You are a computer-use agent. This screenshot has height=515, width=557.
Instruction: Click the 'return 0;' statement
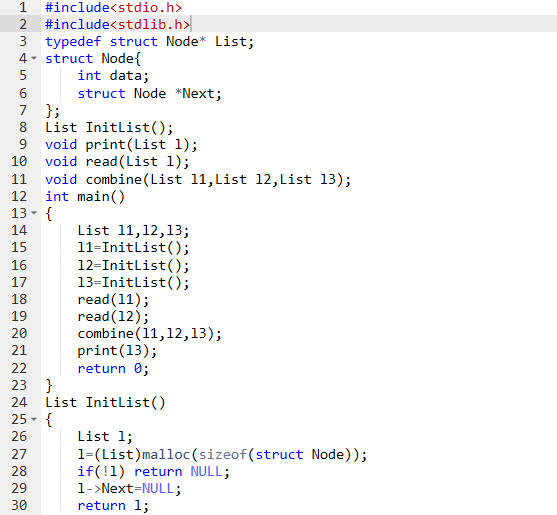pyautogui.click(x=113, y=368)
